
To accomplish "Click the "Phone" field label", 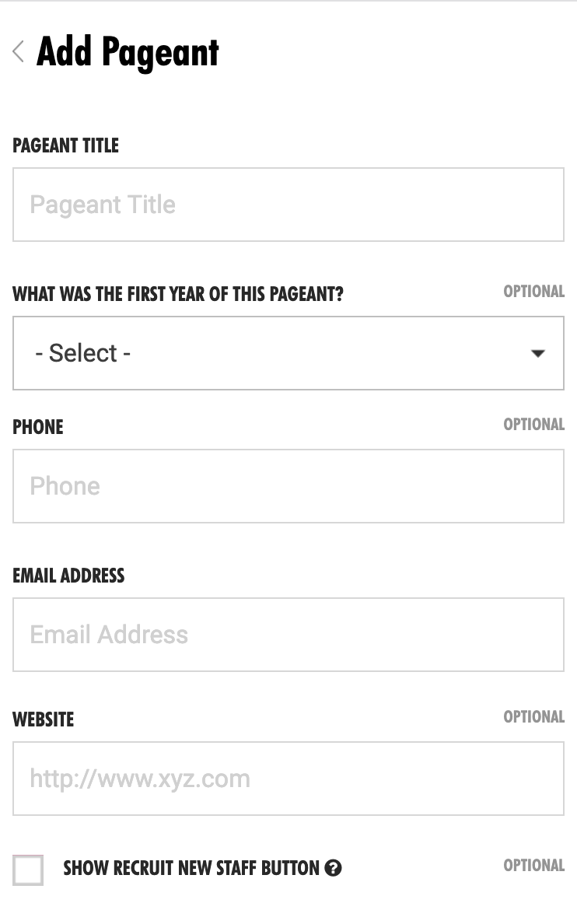I will point(38,427).
